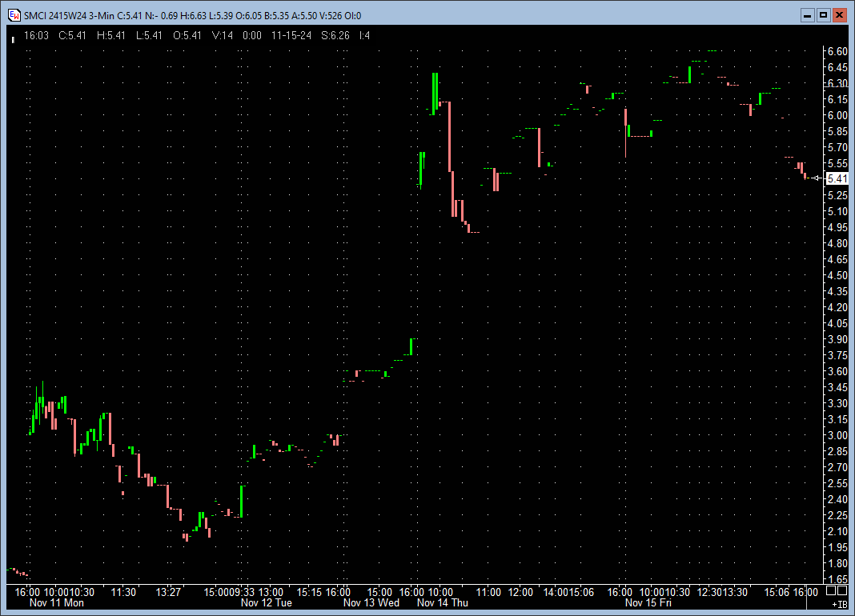855x616 pixels.
Task: Open the EW application icon menu
Action: (14, 15)
